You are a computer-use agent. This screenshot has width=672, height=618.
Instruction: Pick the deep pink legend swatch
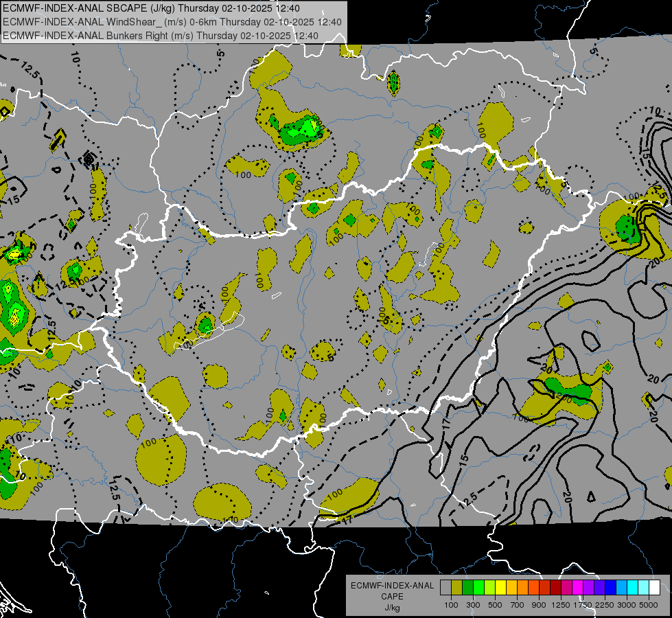pyautogui.click(x=566, y=587)
